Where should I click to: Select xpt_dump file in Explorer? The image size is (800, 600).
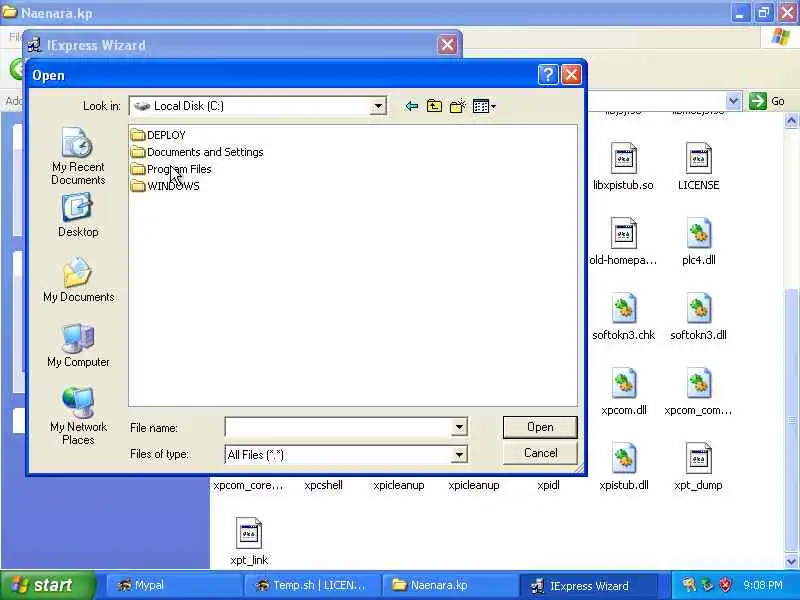click(698, 467)
